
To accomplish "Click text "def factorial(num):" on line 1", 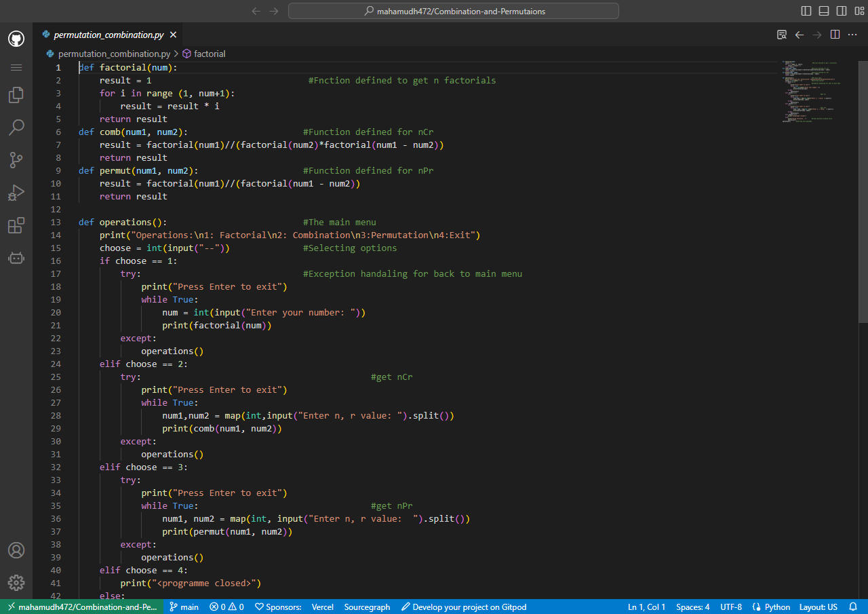I will [128, 67].
